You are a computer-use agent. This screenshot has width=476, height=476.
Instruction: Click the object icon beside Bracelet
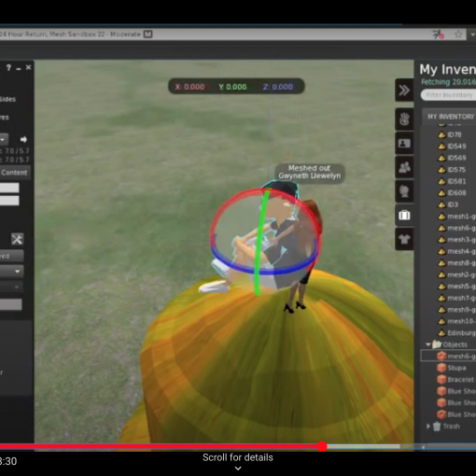coord(441,379)
